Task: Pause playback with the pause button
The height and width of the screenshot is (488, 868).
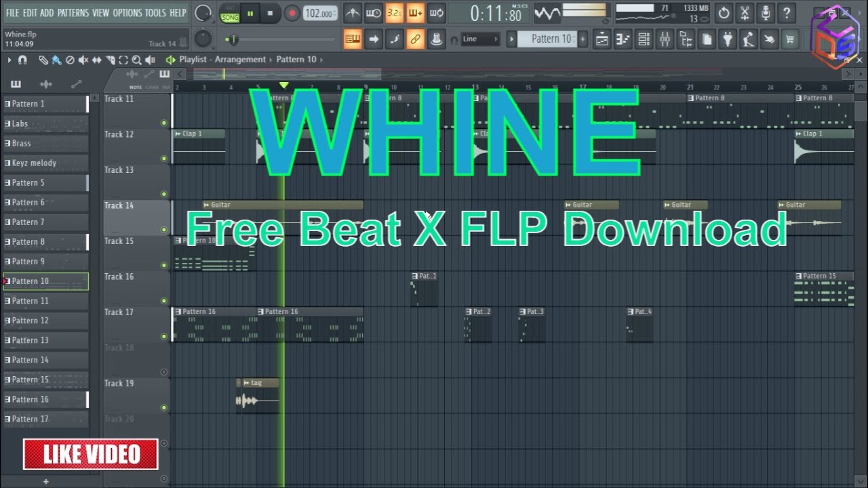Action: click(x=250, y=13)
